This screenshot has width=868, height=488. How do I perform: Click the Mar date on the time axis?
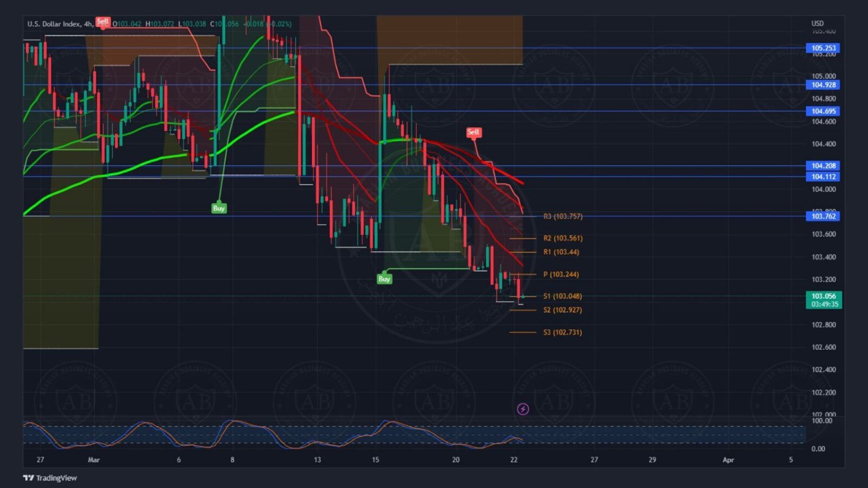pos(94,460)
